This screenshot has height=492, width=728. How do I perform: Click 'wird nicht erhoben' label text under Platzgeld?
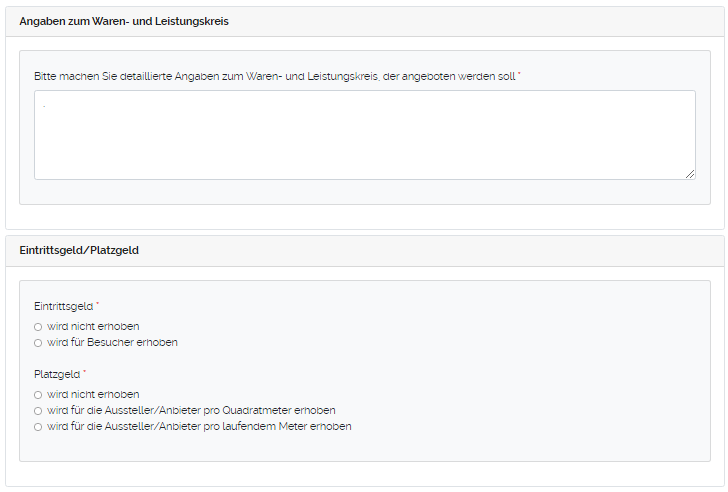(93, 395)
